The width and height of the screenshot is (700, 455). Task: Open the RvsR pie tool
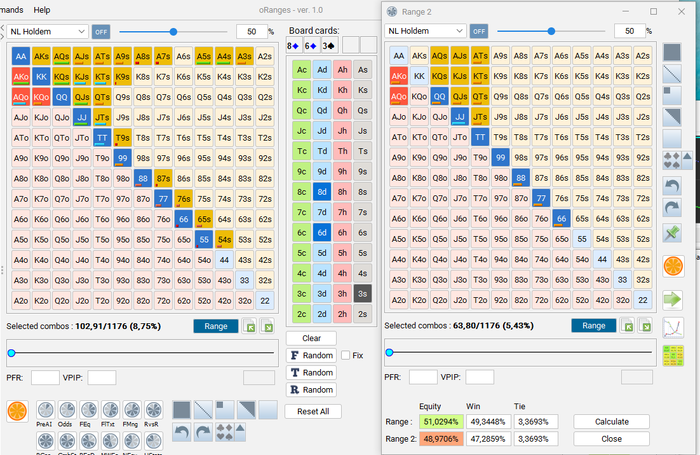153,409
